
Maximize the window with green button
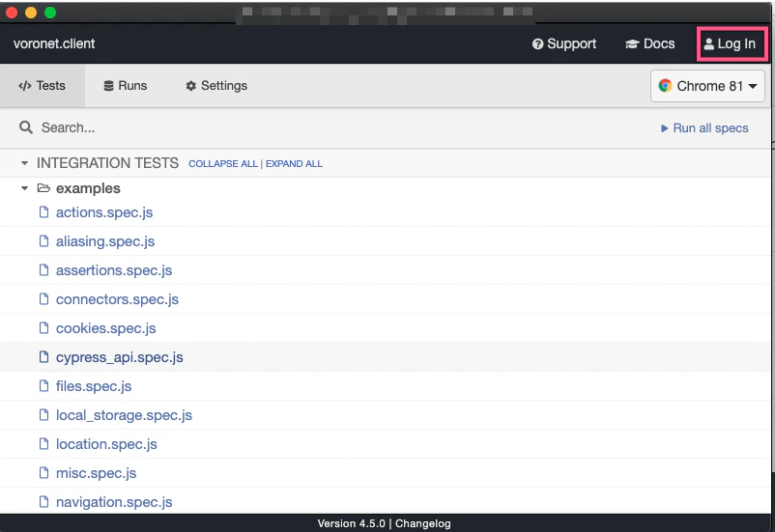tap(50, 13)
